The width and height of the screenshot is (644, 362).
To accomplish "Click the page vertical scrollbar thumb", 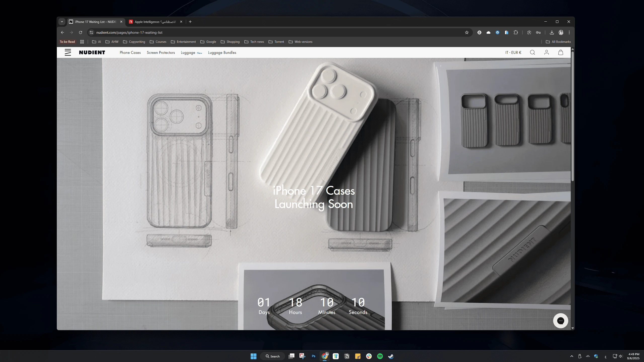I will click(x=573, y=116).
